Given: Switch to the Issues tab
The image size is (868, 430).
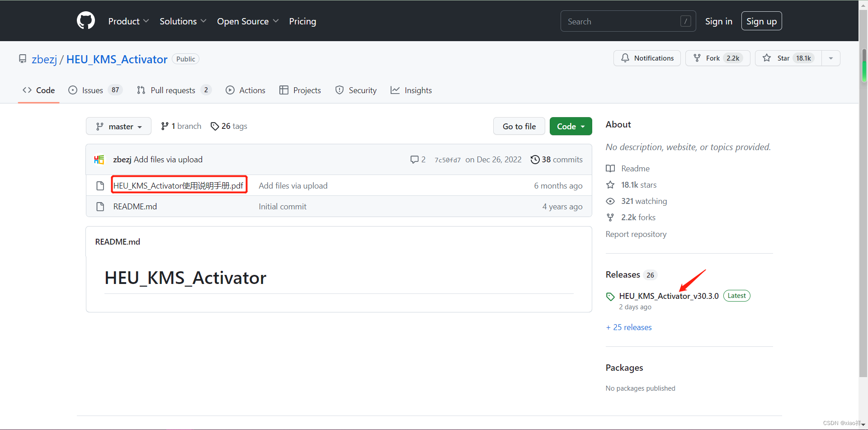Looking at the screenshot, I should [x=95, y=90].
